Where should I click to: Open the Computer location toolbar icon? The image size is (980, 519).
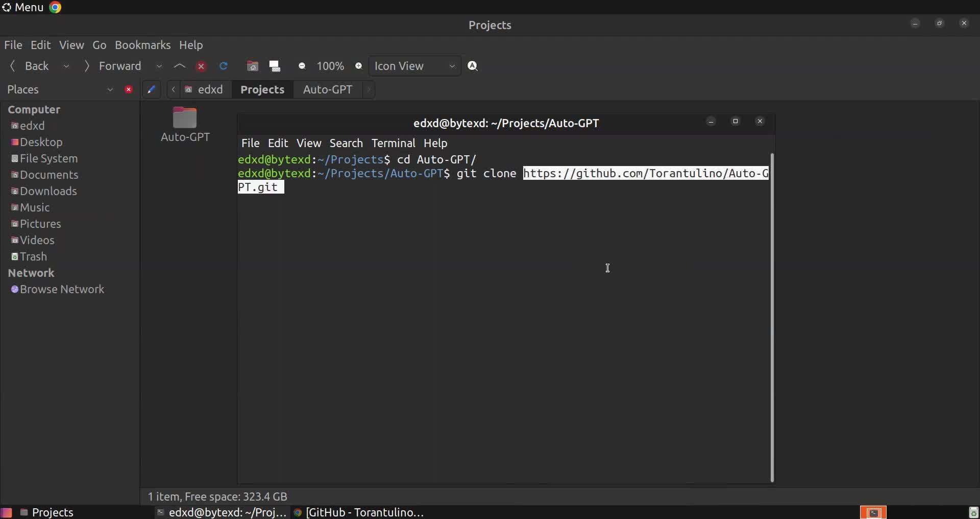point(275,66)
